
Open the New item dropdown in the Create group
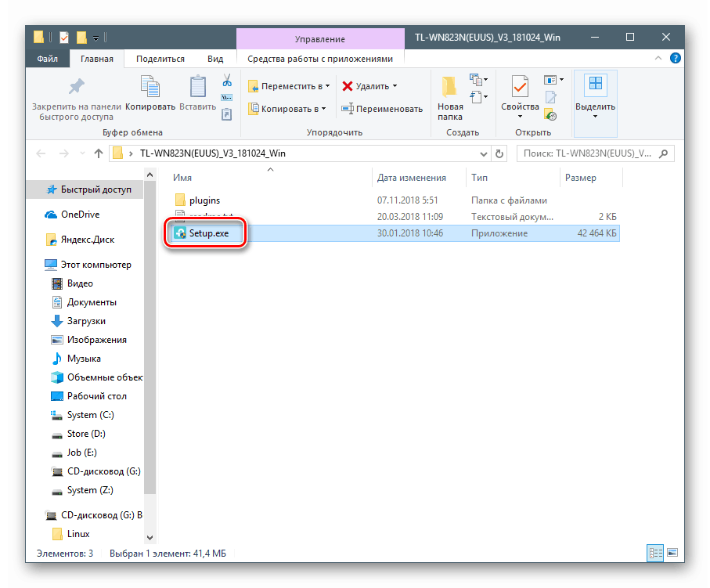coord(478,80)
